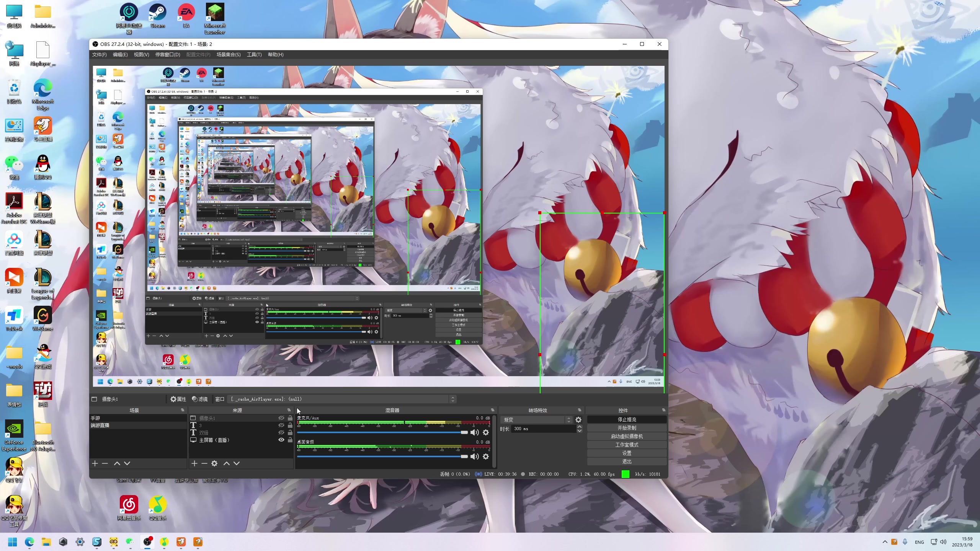Decrease transition 时长 with down arrow
This screenshot has height=551, width=980.
click(x=580, y=431)
